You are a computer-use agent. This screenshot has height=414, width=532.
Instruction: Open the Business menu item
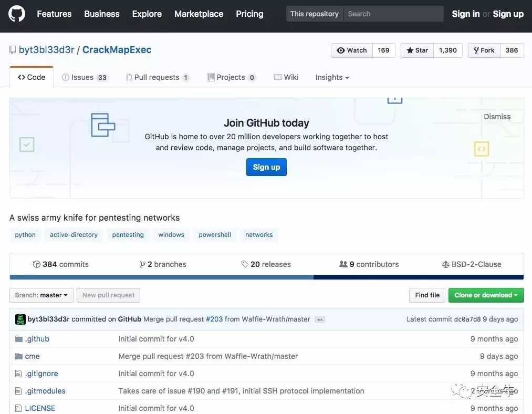102,14
